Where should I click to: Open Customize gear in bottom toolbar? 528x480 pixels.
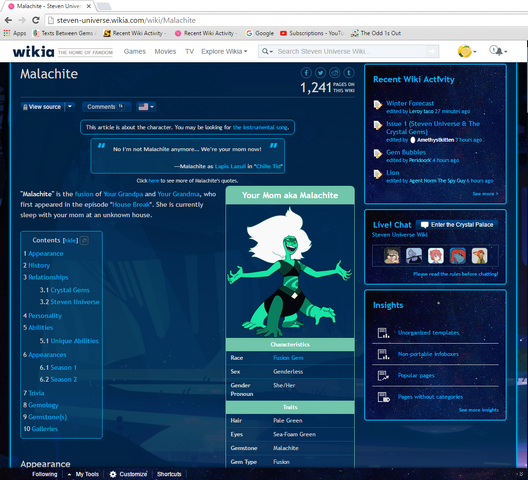113,474
